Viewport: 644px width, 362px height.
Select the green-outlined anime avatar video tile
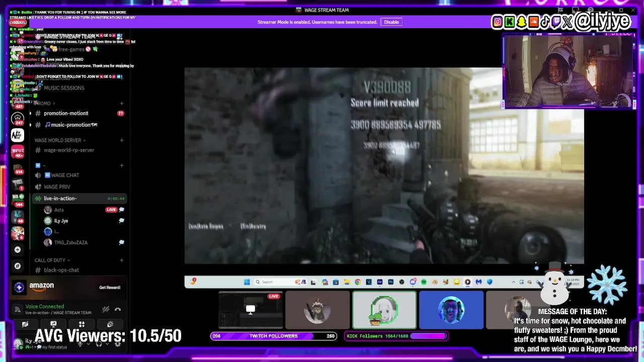tap(385, 310)
